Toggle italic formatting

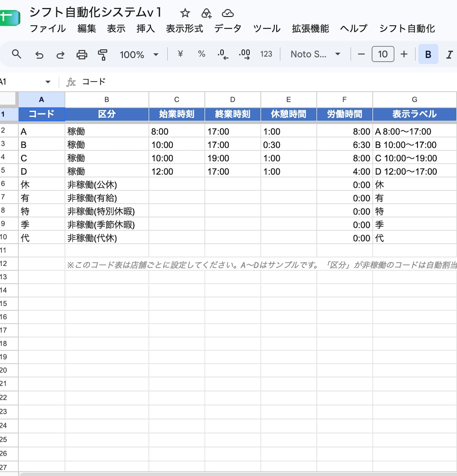(449, 55)
